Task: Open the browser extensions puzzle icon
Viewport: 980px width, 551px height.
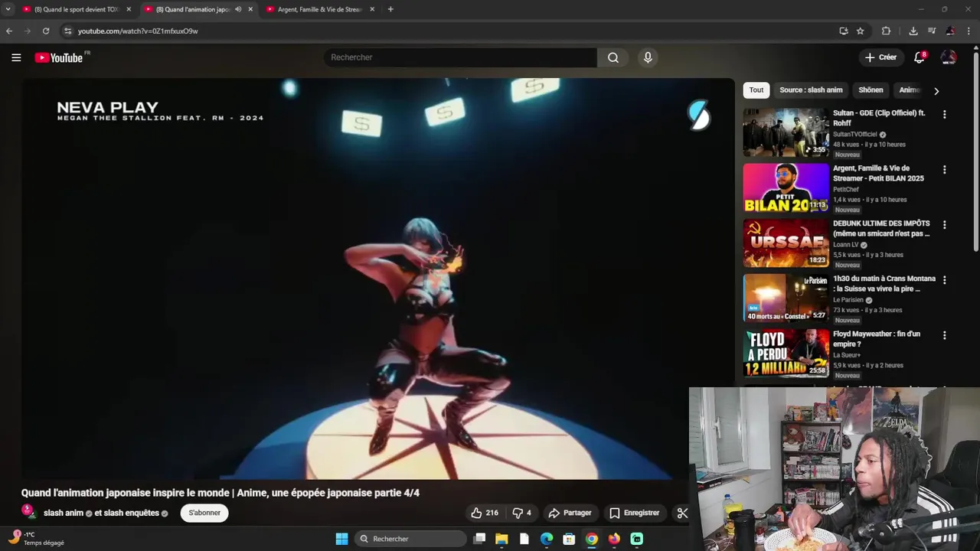Action: coord(886,31)
